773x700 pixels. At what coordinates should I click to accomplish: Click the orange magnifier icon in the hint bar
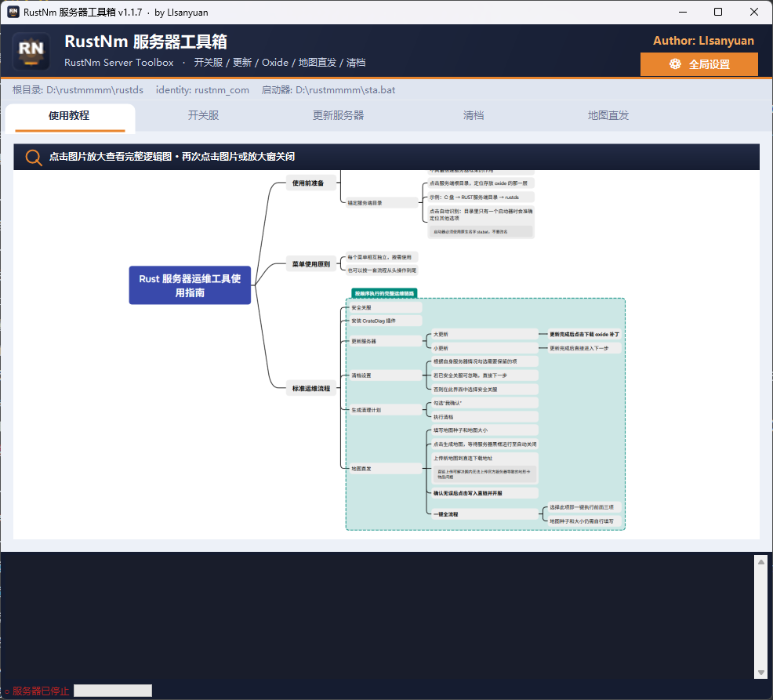(34, 158)
